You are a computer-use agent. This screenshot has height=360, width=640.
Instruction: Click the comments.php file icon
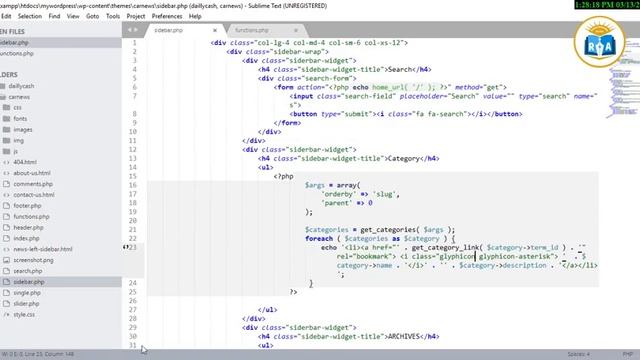pos(6,184)
